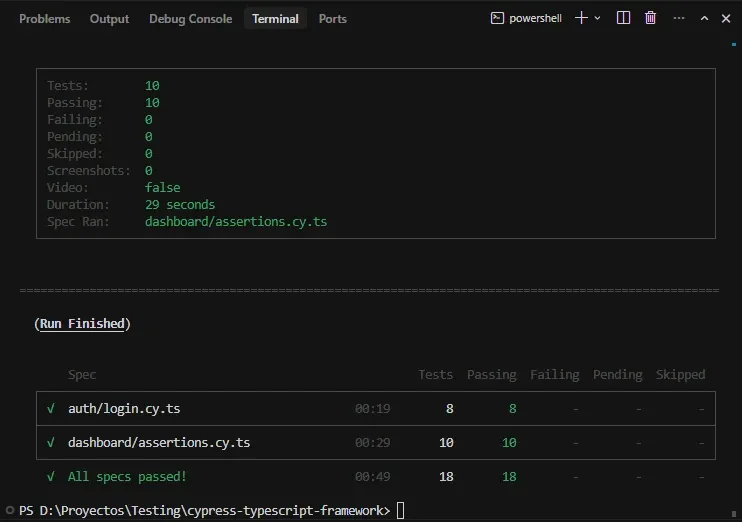This screenshot has width=742, height=522.
Task: Open the launch profile dropdown arrow
Action: [x=597, y=18]
